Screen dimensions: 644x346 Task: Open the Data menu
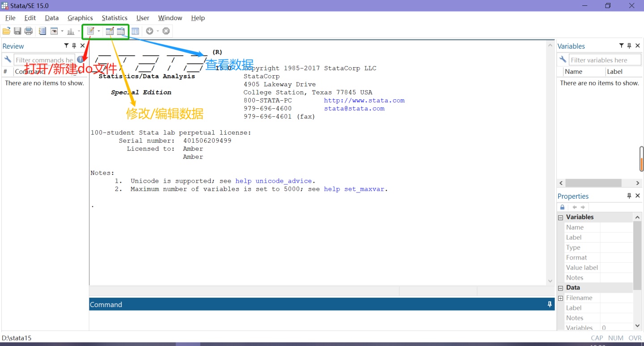[52, 18]
